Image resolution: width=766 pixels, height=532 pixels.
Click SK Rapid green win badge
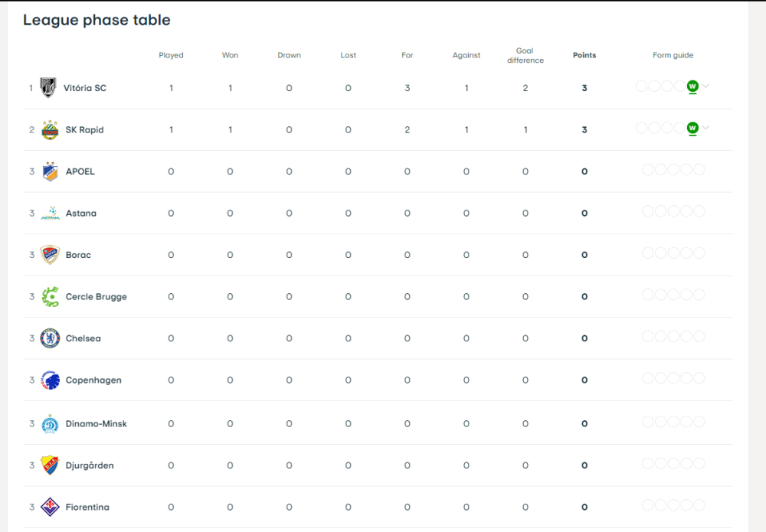(692, 128)
